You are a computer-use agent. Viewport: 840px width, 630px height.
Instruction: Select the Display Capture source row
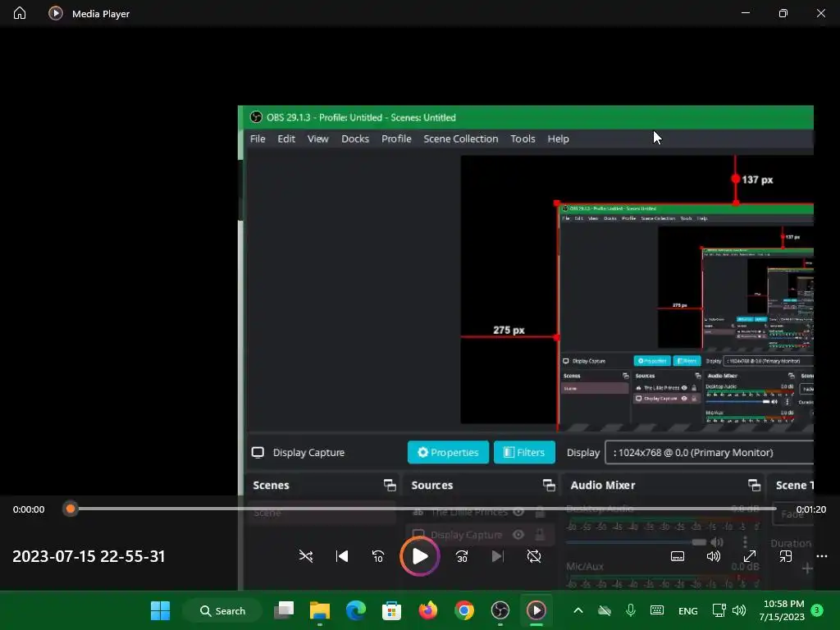pyautogui.click(x=479, y=535)
